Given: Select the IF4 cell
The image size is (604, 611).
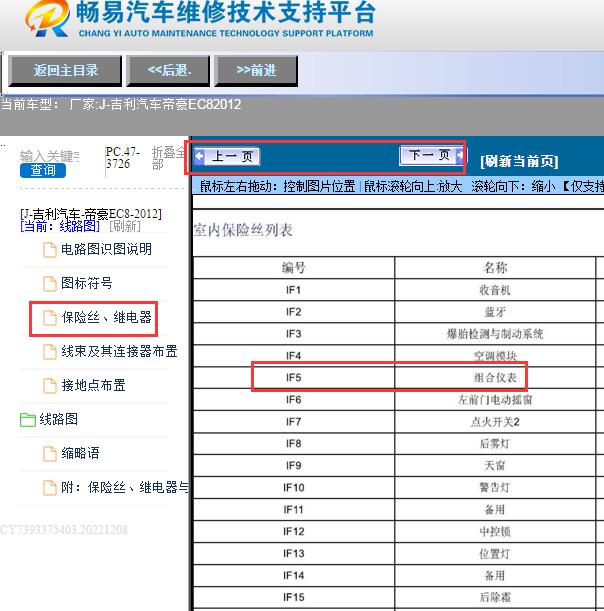Looking at the screenshot, I should click(x=293, y=356).
